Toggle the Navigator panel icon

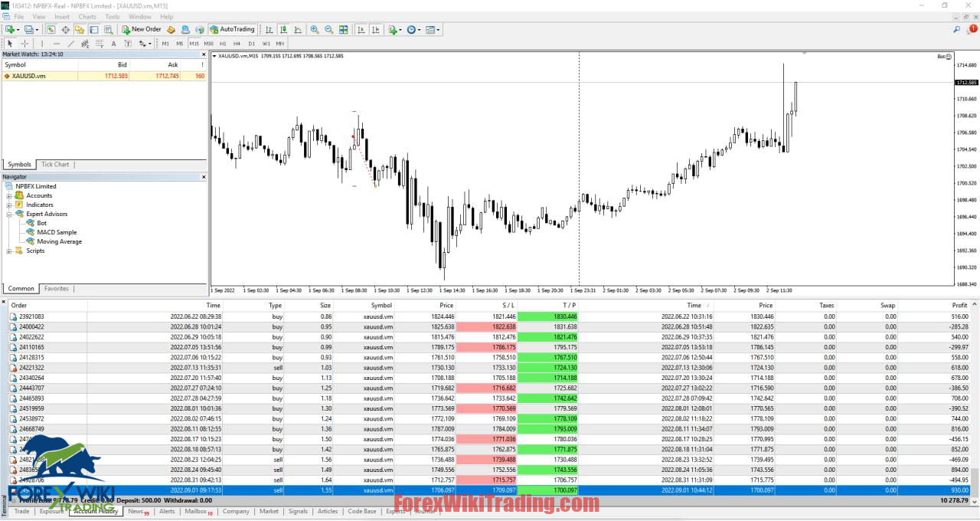(x=80, y=30)
